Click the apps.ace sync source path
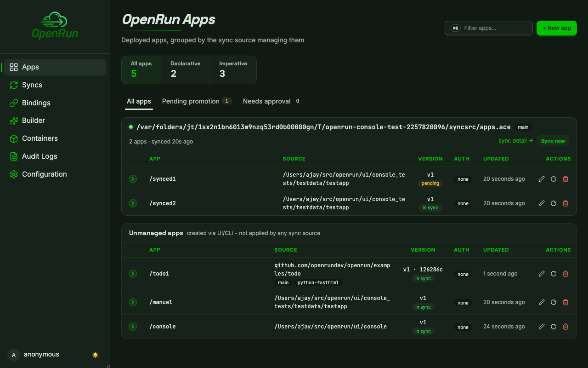 tap(323, 127)
